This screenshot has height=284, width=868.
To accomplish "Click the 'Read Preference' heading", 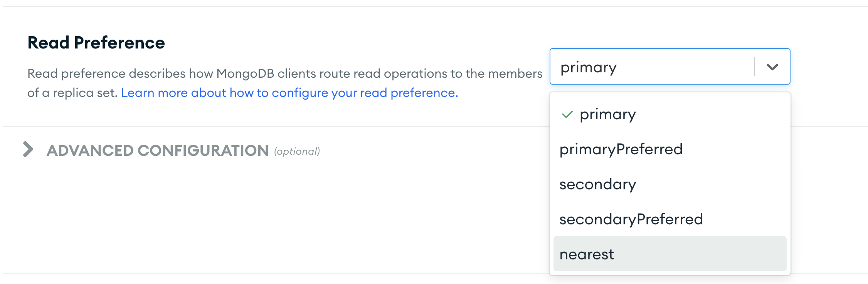I will point(96,42).
